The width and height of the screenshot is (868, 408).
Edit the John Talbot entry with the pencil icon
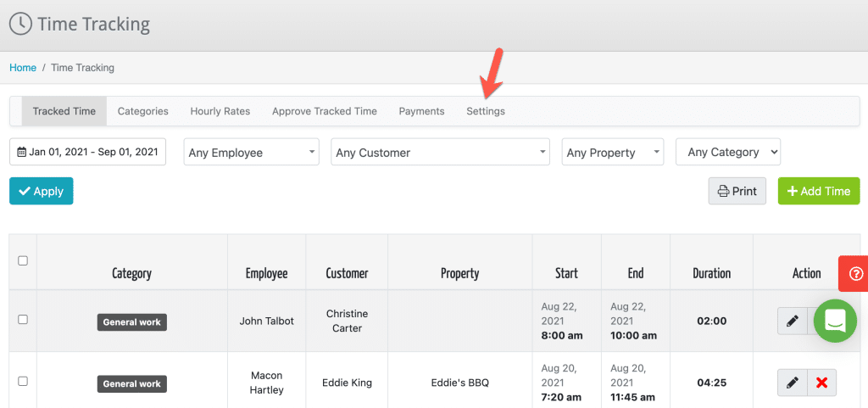point(793,321)
